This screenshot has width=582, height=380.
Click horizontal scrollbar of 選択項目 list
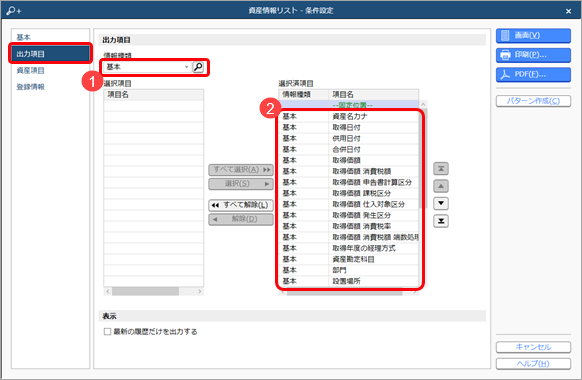click(x=153, y=291)
